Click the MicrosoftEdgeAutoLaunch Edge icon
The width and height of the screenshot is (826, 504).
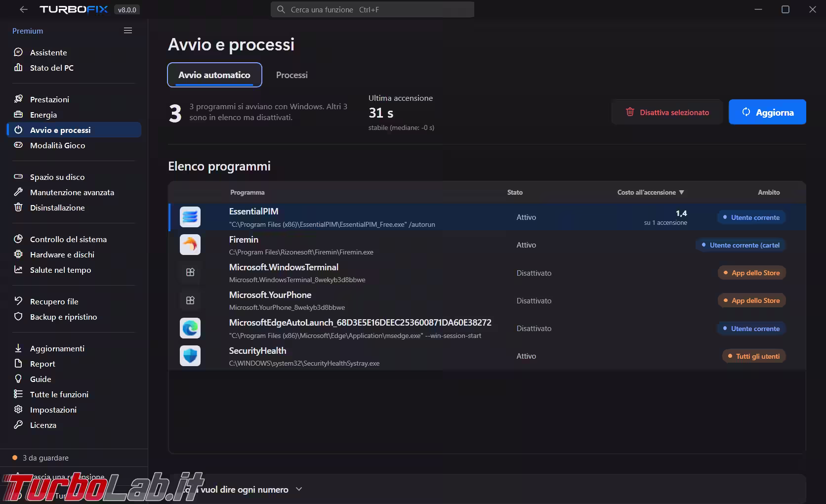pyautogui.click(x=190, y=328)
